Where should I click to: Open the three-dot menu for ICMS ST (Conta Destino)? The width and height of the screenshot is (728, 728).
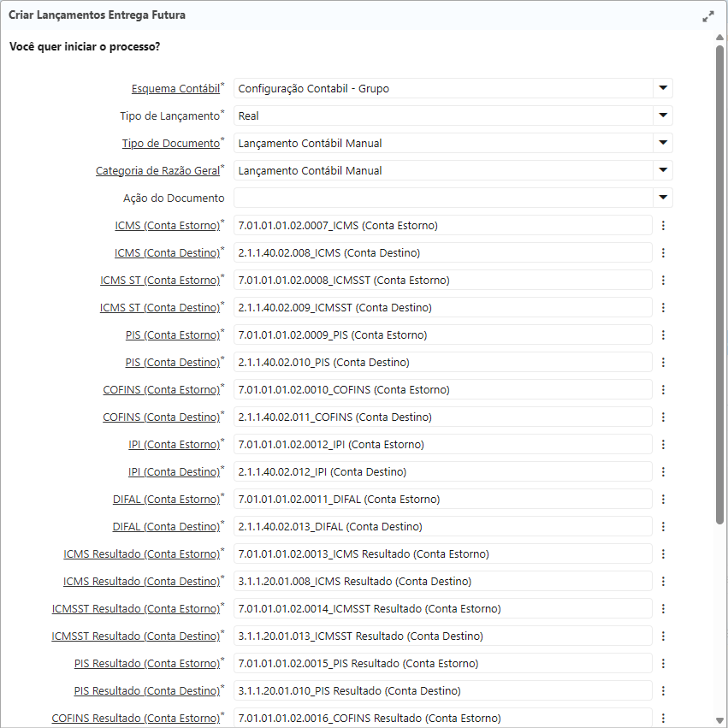(x=663, y=308)
